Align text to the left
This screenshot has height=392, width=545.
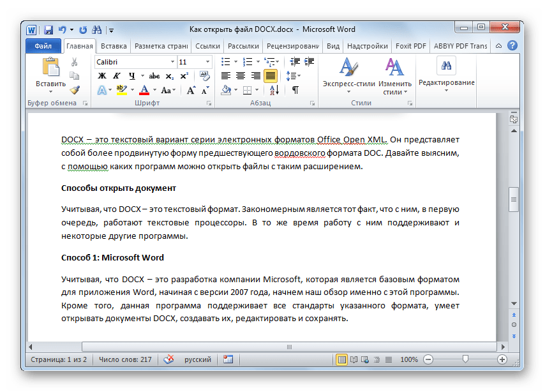pyautogui.click(x=226, y=76)
